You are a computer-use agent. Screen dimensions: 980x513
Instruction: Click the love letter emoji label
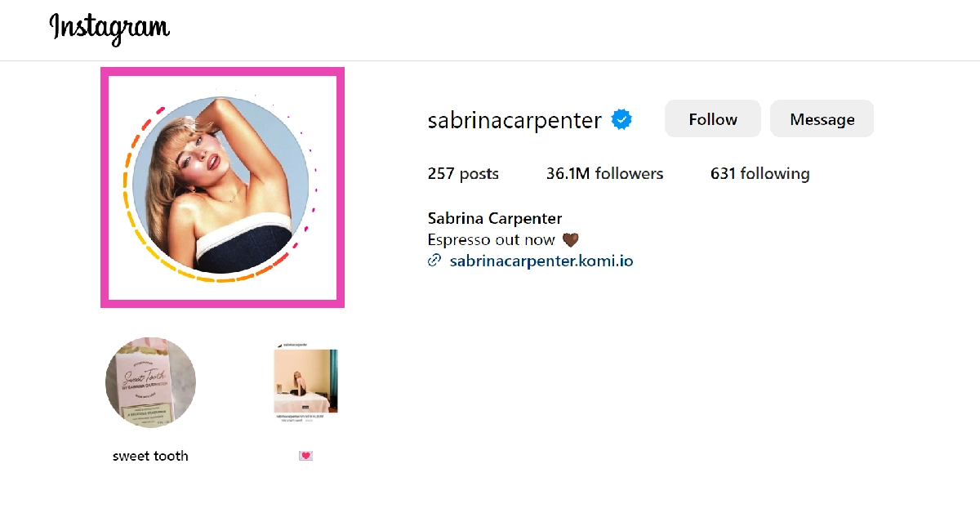305,456
